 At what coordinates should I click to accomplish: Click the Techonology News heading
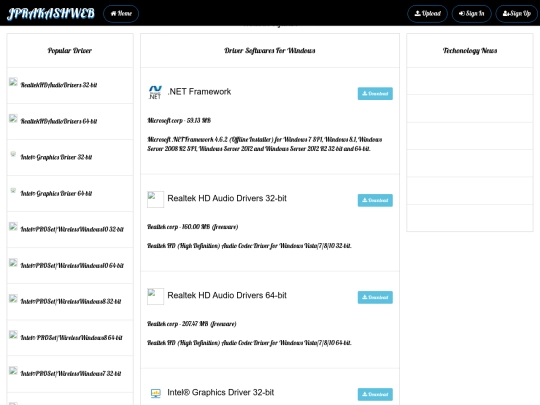[470, 51]
